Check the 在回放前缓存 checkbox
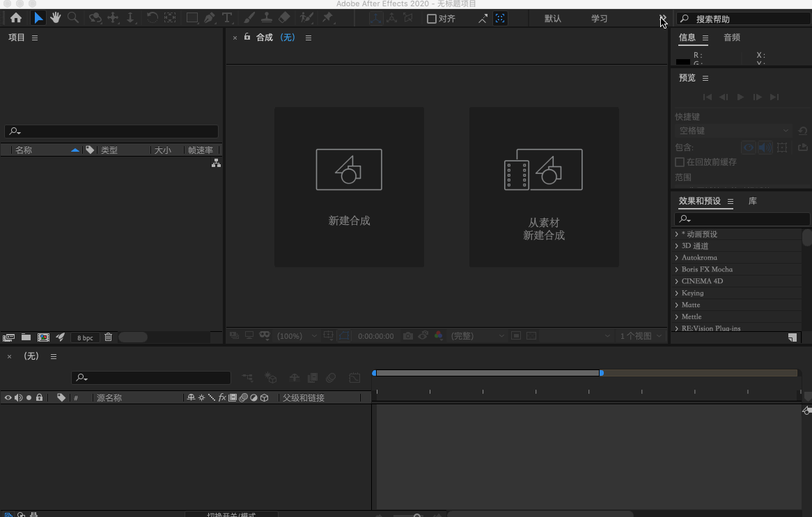Image resolution: width=812 pixels, height=517 pixels. coord(680,162)
